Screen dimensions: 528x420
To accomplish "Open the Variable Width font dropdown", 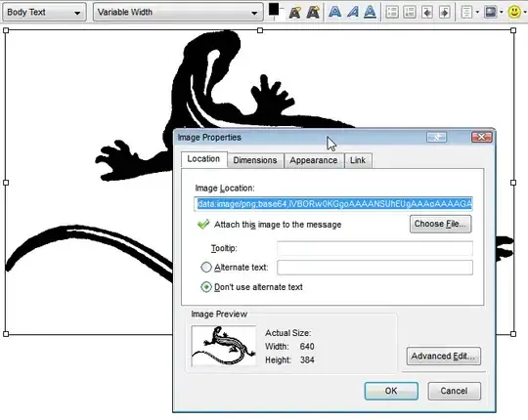I will tap(178, 12).
